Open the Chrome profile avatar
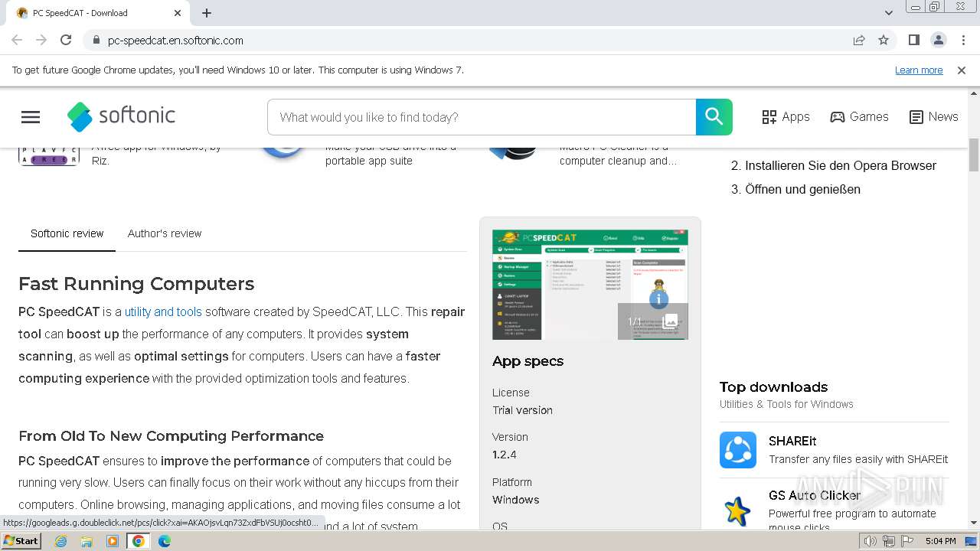Image resolution: width=980 pixels, height=551 pixels. point(939,40)
